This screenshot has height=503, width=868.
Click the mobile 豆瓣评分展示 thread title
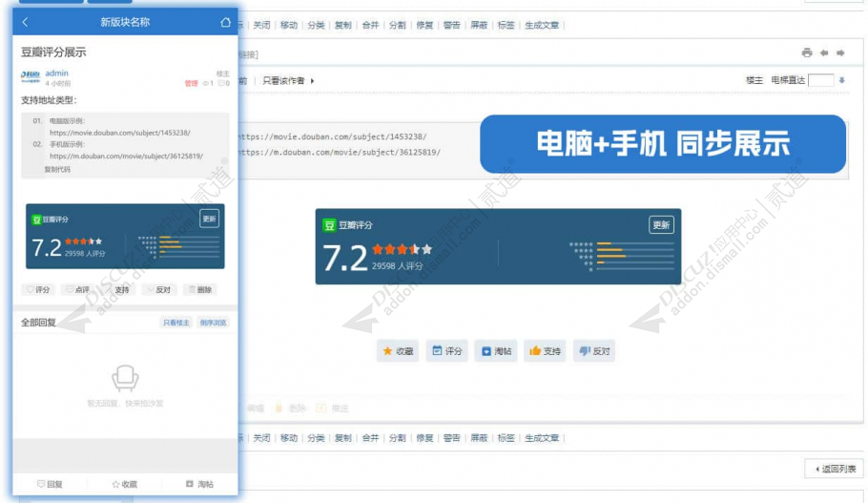(x=53, y=52)
